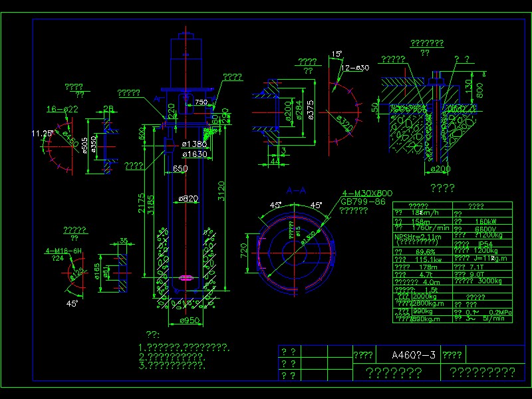This screenshot has height=399, width=532.
Task: Select the 720 dimension in section A-A
Action: (x=244, y=251)
